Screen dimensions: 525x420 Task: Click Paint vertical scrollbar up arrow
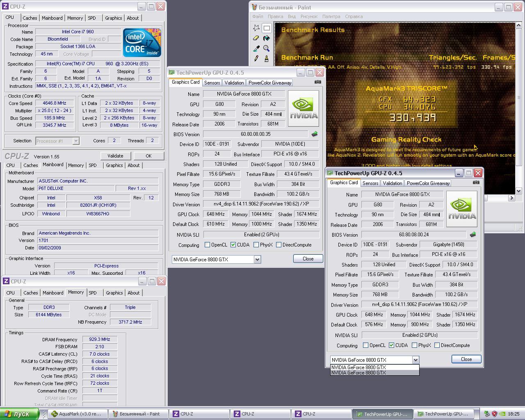coord(519,25)
